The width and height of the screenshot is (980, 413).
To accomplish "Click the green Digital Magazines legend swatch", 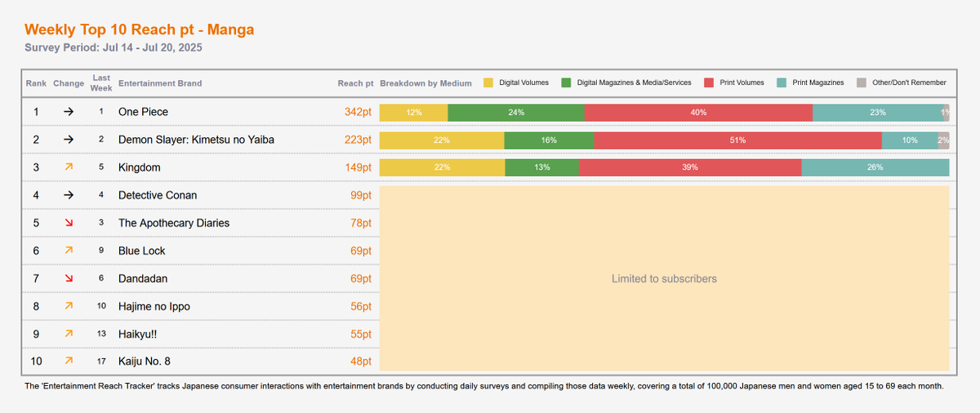I will click(566, 82).
